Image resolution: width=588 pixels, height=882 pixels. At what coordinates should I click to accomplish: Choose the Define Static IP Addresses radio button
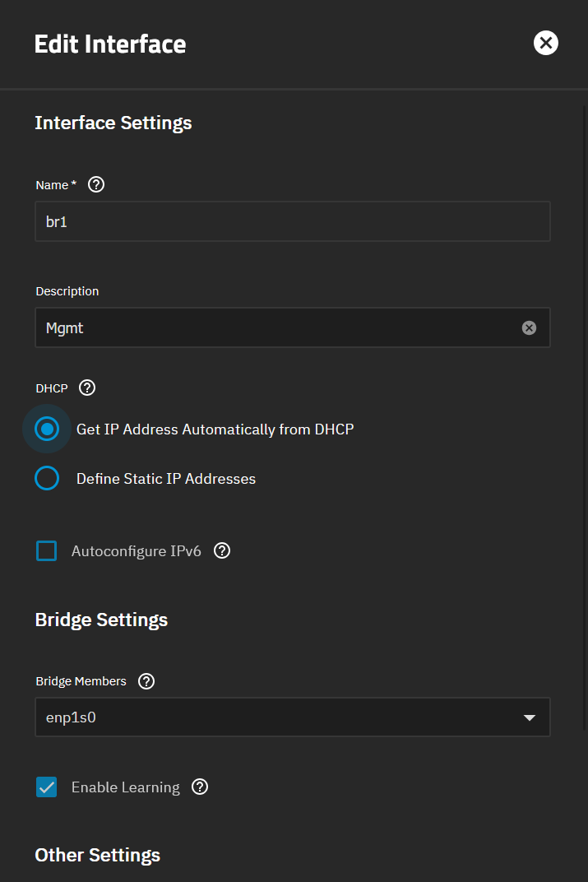(x=47, y=479)
